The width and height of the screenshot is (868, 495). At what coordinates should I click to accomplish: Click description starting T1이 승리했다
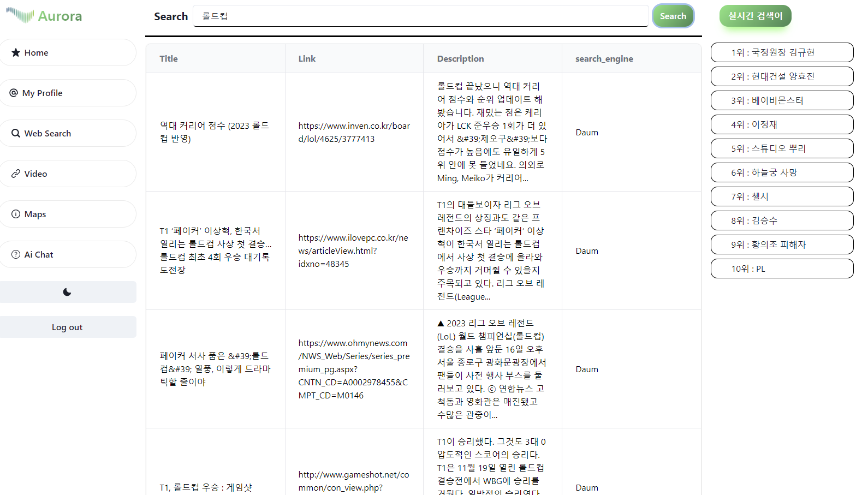tap(491, 467)
